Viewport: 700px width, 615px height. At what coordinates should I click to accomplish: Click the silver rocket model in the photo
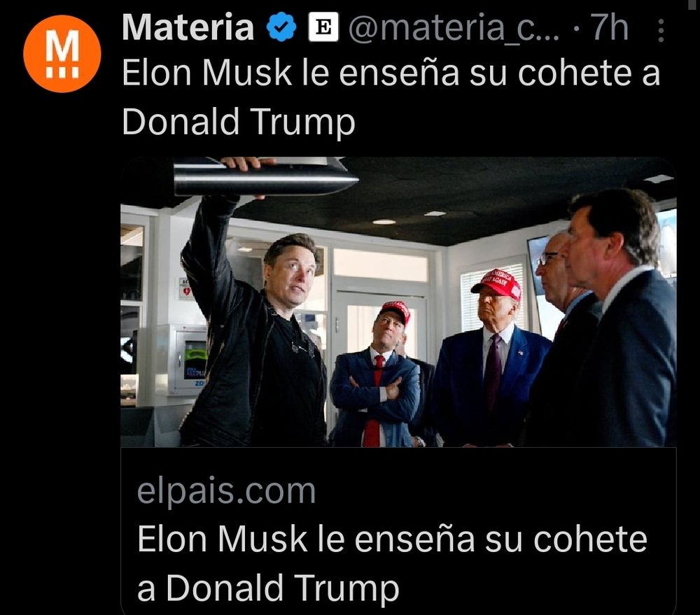(265, 176)
